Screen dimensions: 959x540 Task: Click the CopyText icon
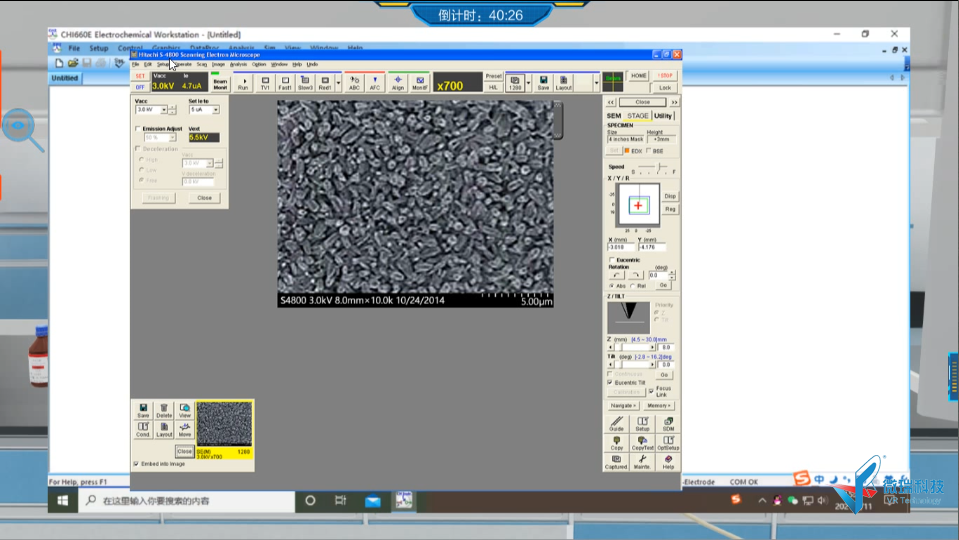[x=642, y=443]
